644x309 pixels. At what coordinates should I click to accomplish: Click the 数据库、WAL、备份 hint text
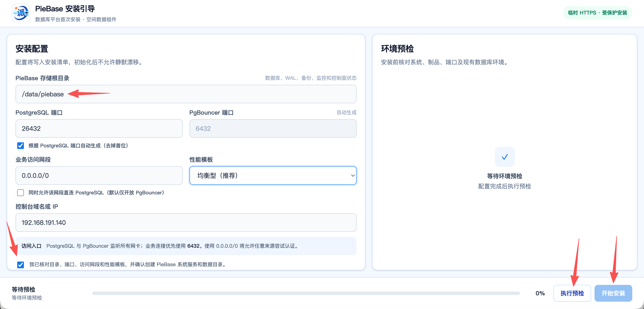coord(311,78)
